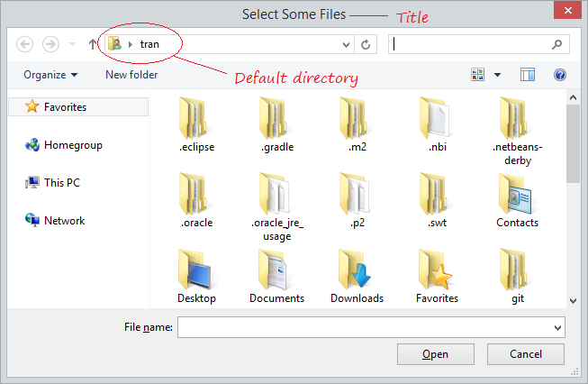588x384 pixels.
Task: Go back with the Back arrow
Action: pyautogui.click(x=24, y=44)
